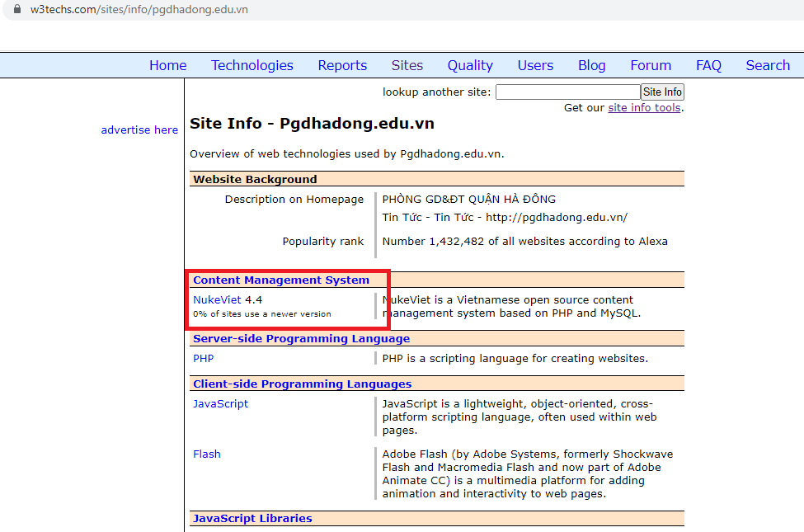Screen dimensions: 804x532
Task: Follow the site info tools link
Action: coord(644,108)
